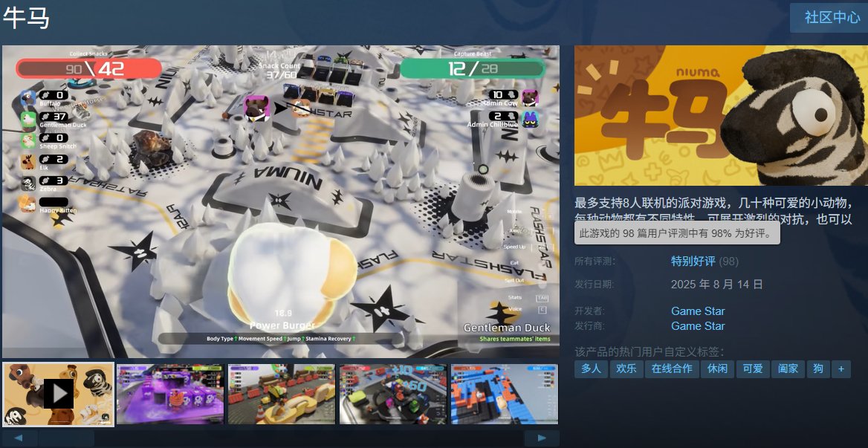
Task: Select the 在线合作 tag
Action: pos(672,369)
